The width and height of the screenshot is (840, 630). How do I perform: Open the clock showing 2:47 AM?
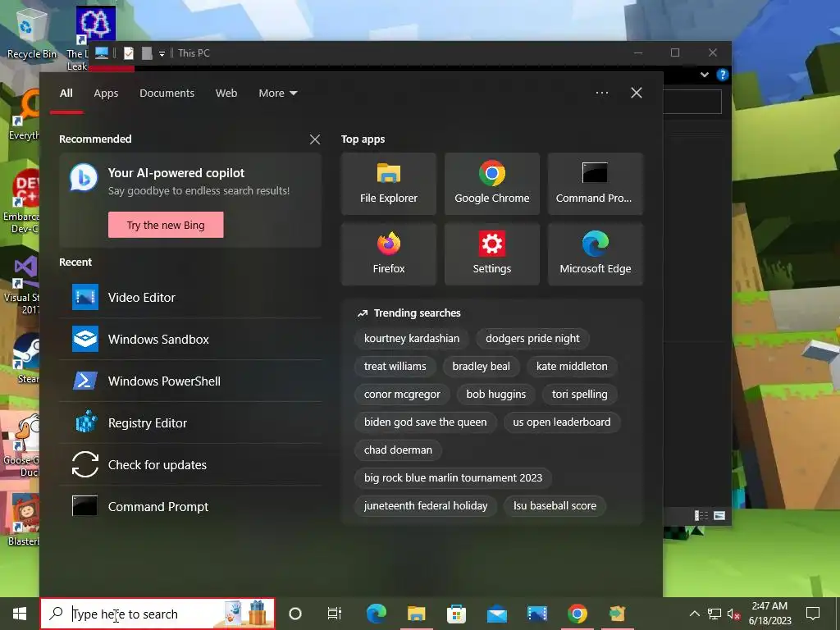coord(769,614)
